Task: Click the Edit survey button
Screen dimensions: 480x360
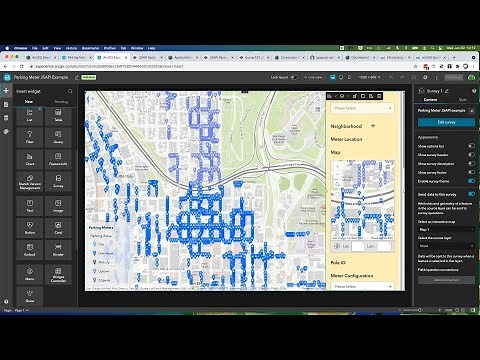Action: coord(446,122)
